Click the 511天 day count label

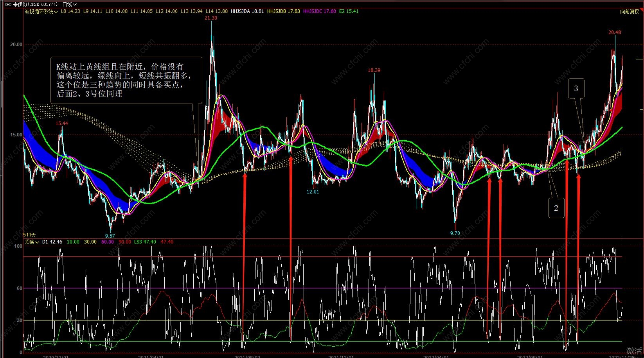(x=29, y=235)
